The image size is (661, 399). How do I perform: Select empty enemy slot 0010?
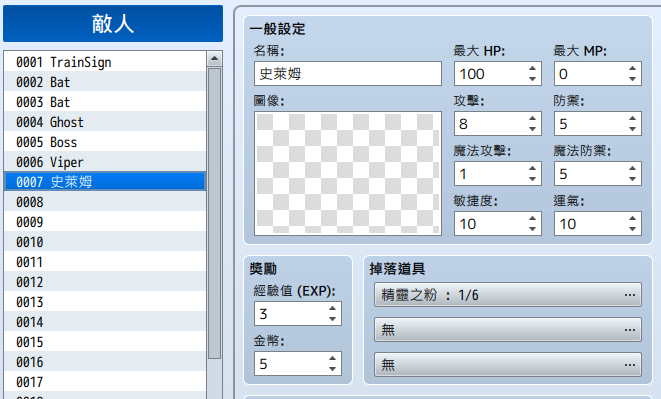(105, 242)
